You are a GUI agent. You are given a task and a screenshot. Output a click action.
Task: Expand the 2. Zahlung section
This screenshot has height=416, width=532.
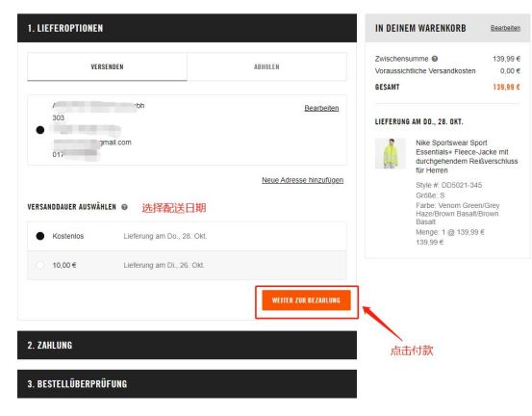(187, 345)
